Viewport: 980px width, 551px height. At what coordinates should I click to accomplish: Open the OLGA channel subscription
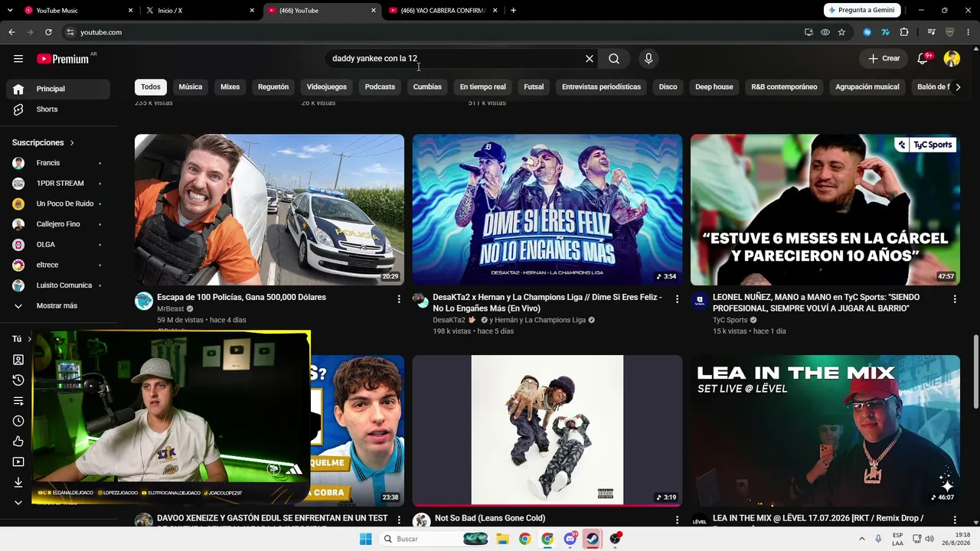[57, 245]
